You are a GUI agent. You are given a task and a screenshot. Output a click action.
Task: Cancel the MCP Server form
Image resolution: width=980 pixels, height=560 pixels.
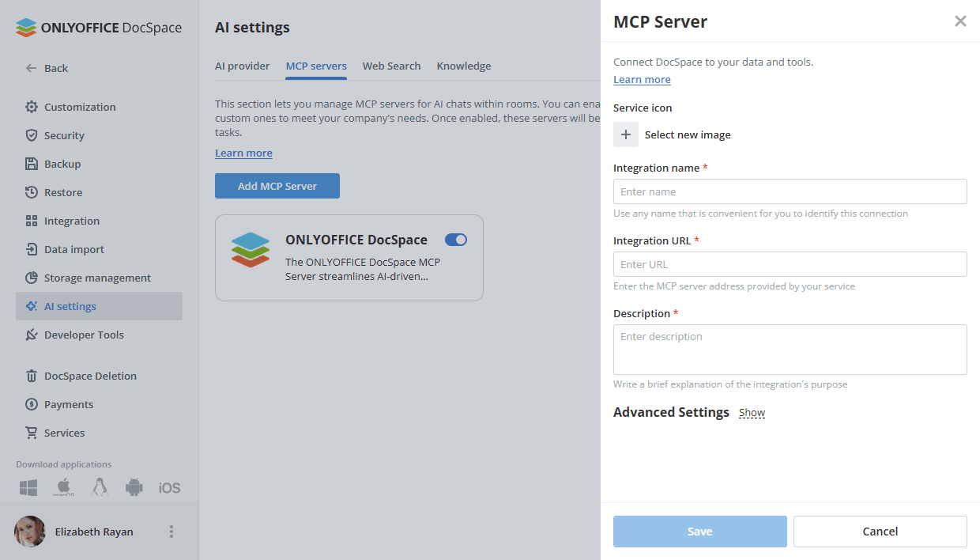[880, 531]
